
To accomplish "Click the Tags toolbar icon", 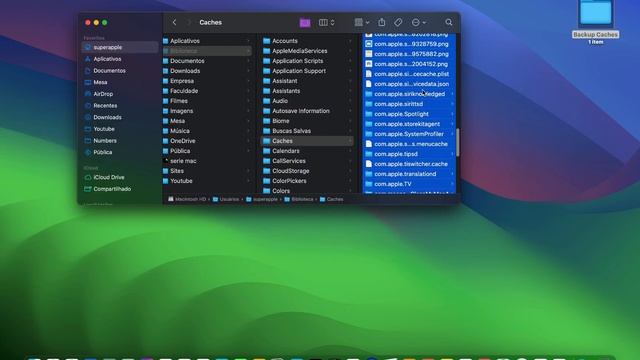I will pyautogui.click(x=398, y=22).
